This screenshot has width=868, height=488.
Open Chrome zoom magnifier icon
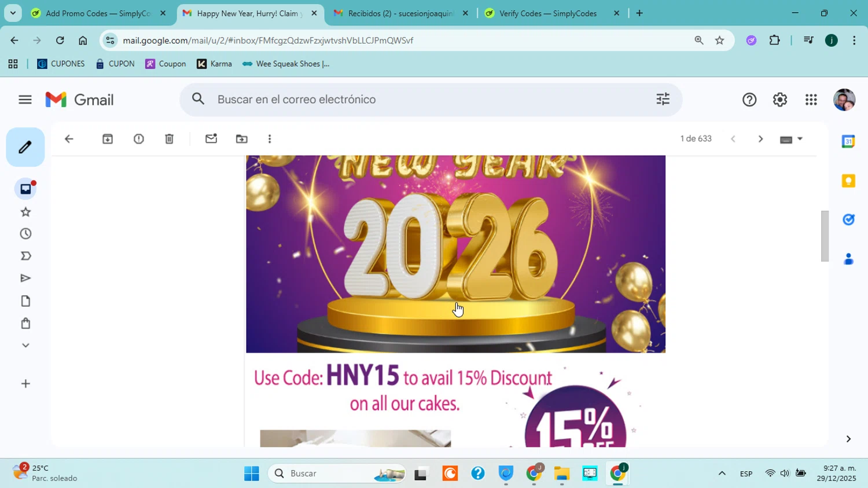(x=699, y=41)
